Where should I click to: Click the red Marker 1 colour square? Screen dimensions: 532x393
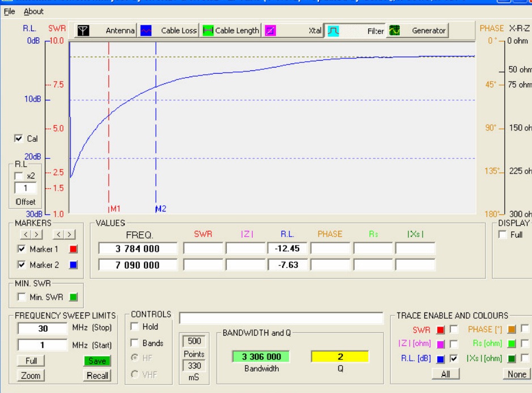click(x=73, y=249)
